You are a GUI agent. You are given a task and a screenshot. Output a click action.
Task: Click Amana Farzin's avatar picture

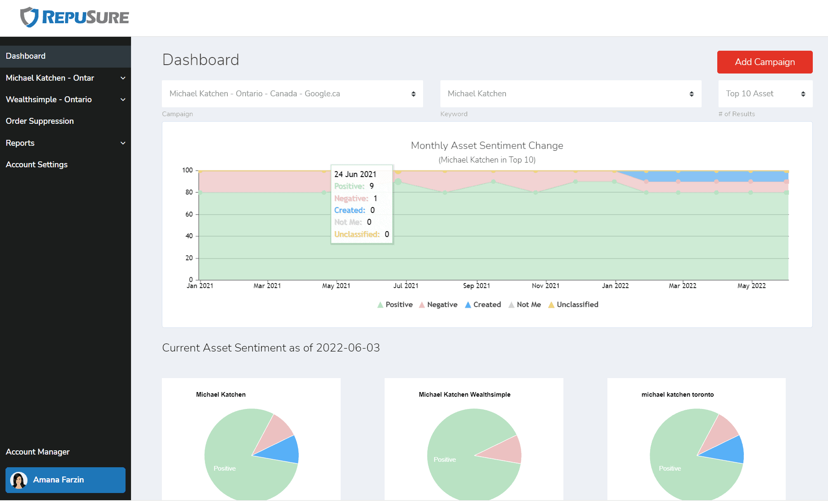coord(19,480)
